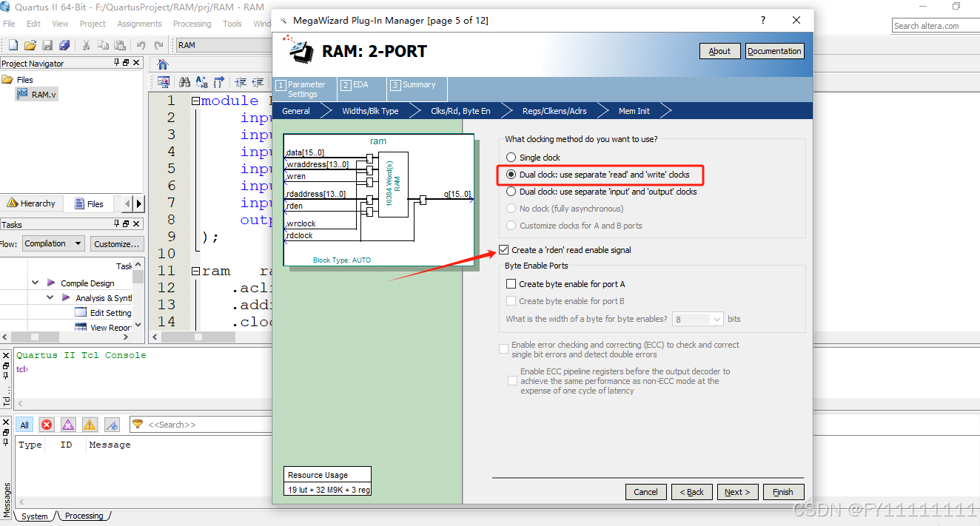Screen dimensions: 980x526
Task: Click the Replace A-to-B icon in editor toolbar
Action: [201, 82]
